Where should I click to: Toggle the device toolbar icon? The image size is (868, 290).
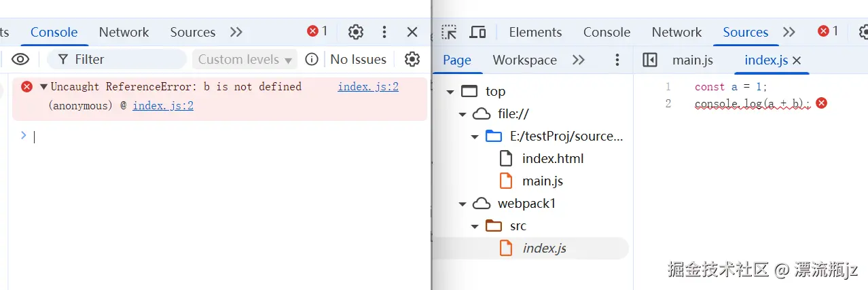coord(478,32)
